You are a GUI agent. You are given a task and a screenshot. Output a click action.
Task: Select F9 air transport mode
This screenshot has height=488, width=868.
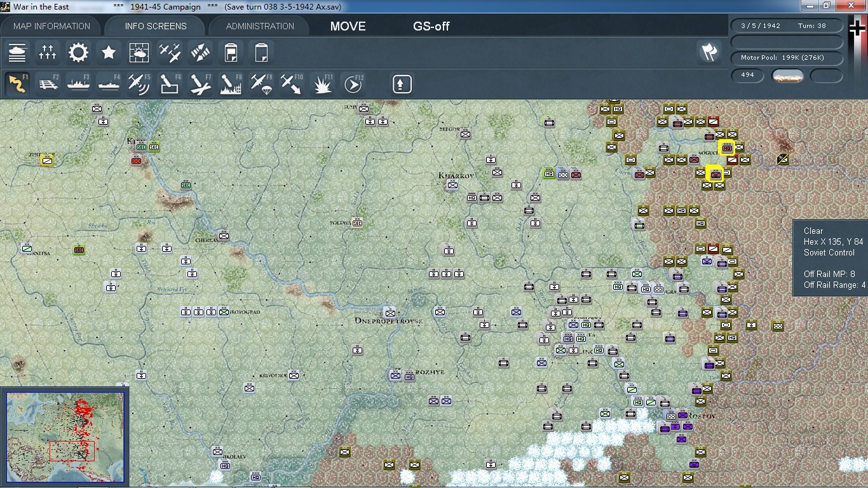tap(261, 84)
